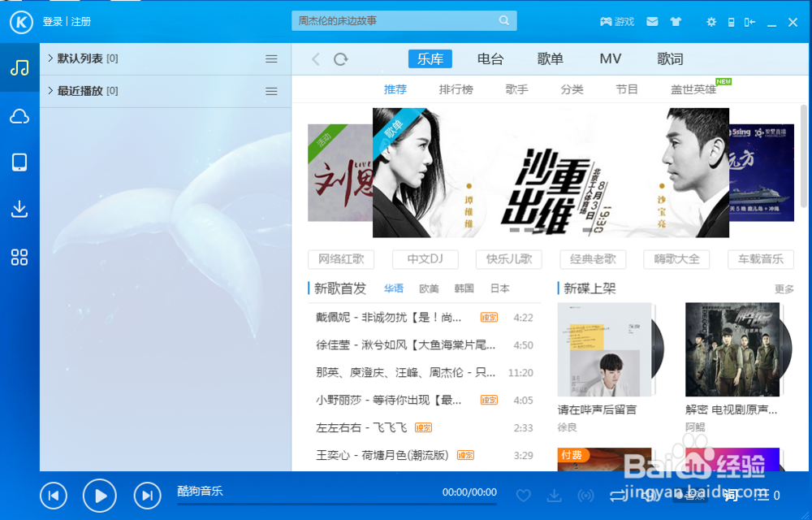Screen dimensions: 812x520
Task: Open 解密 电视剧原声 album cover
Action: click(732, 349)
